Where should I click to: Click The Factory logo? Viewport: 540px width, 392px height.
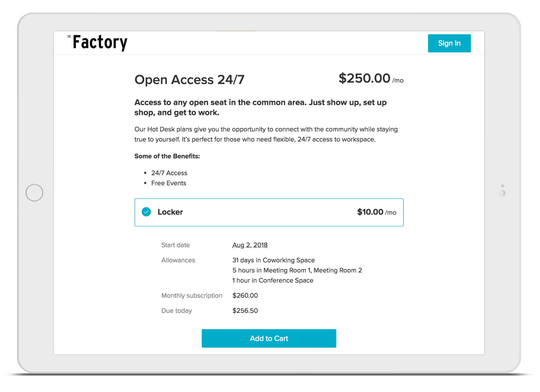(x=98, y=43)
